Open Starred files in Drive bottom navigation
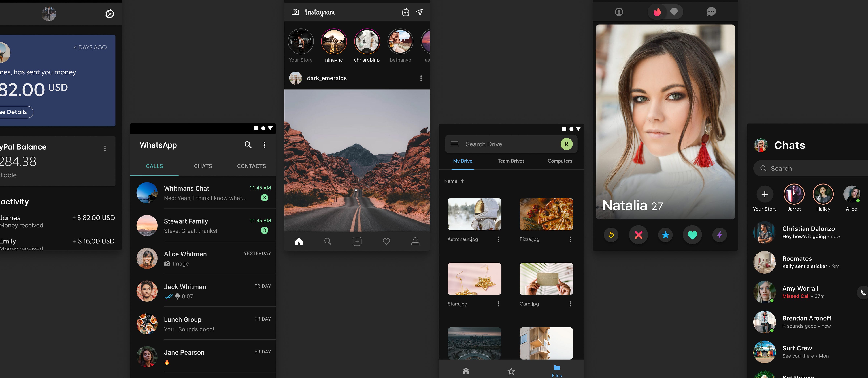The height and width of the screenshot is (378, 868). 511,371
